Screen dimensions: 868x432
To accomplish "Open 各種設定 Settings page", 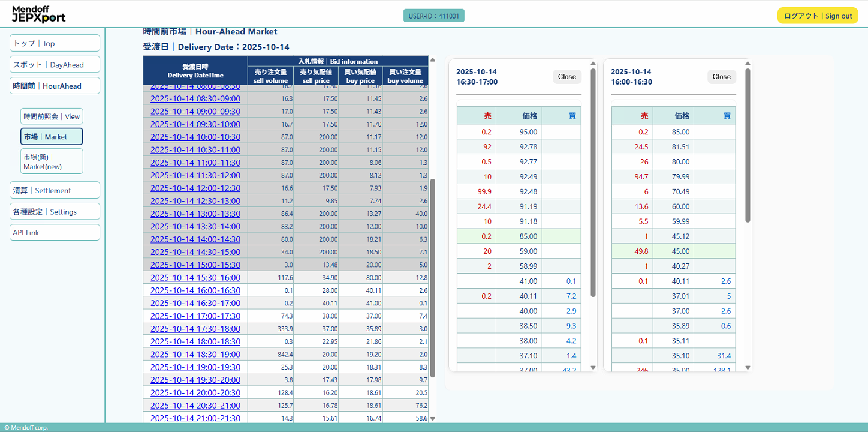I will (55, 212).
